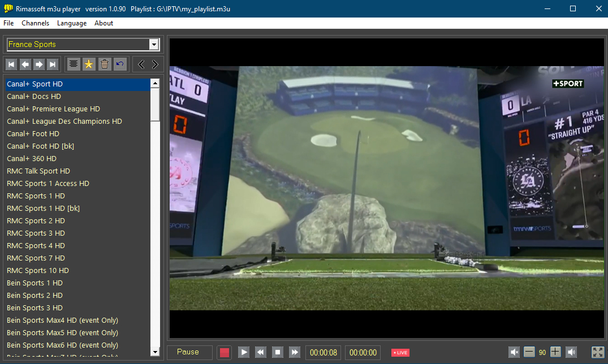Screen dimensions: 608x364
Task: Select Canal+ Foot HD [bk] channel
Action: coord(77,146)
